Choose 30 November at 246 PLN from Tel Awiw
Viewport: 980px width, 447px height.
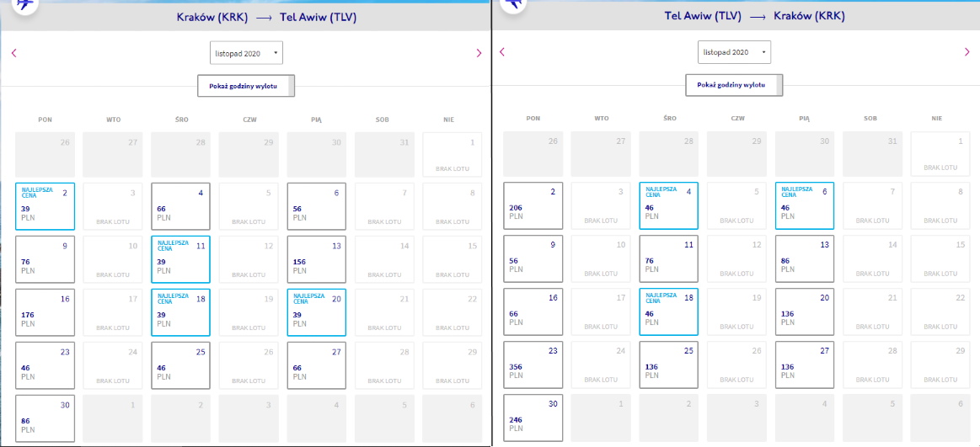(x=533, y=418)
